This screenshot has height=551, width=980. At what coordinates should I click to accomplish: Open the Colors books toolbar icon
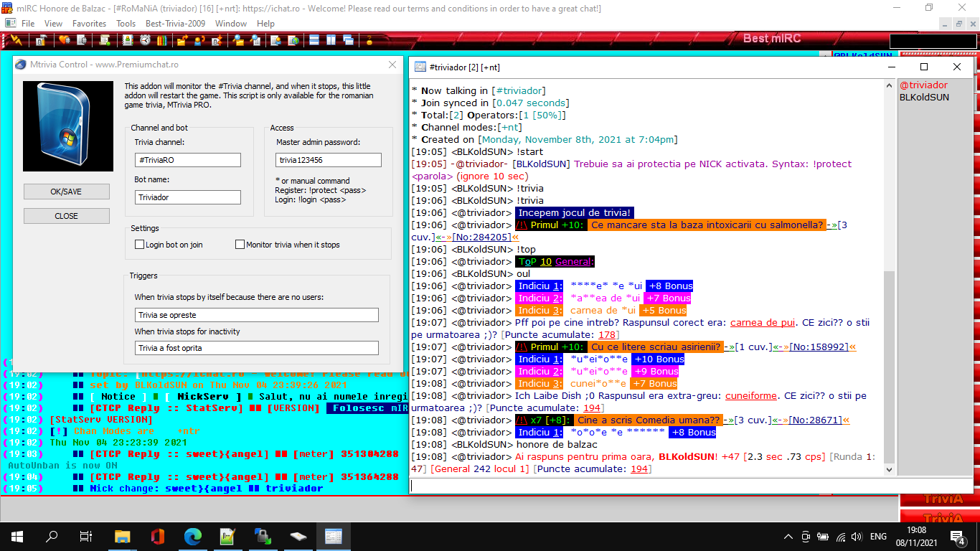(162, 39)
